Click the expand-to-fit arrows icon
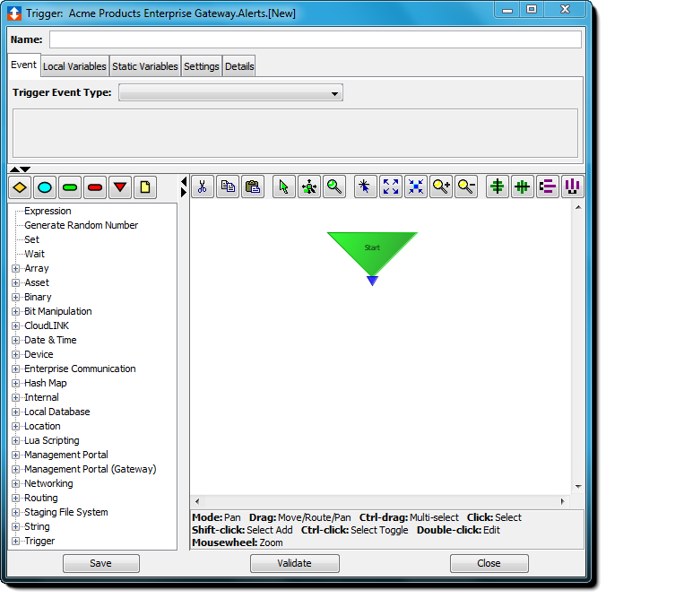The image size is (684, 616). pos(391,187)
